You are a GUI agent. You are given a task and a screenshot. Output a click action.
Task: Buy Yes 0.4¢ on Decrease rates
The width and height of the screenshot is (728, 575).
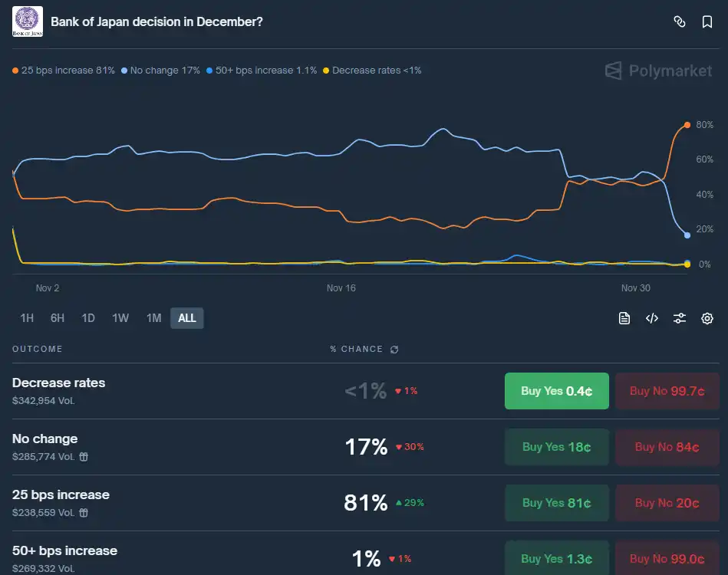tap(557, 391)
